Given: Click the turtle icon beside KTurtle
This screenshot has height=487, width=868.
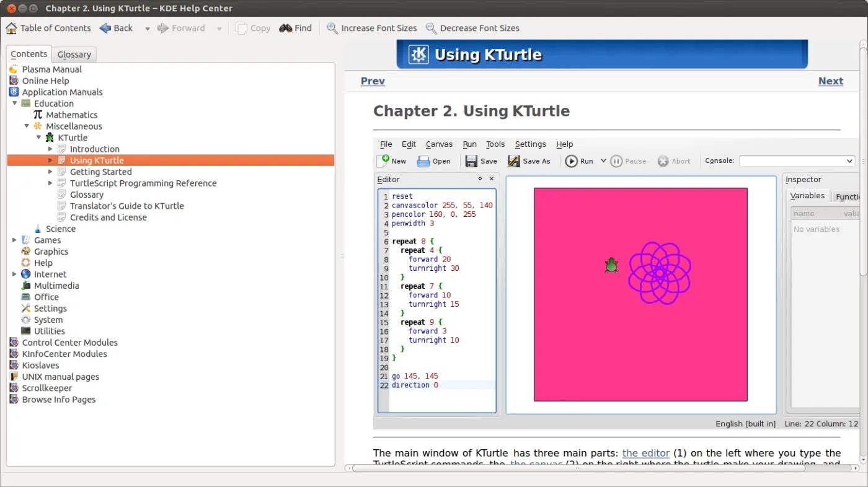Looking at the screenshot, I should [x=50, y=138].
